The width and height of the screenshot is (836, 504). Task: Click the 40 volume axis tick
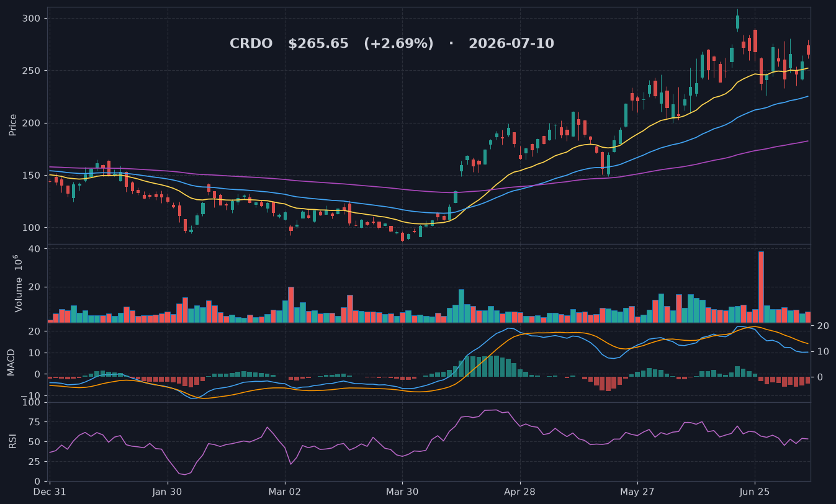35,249
